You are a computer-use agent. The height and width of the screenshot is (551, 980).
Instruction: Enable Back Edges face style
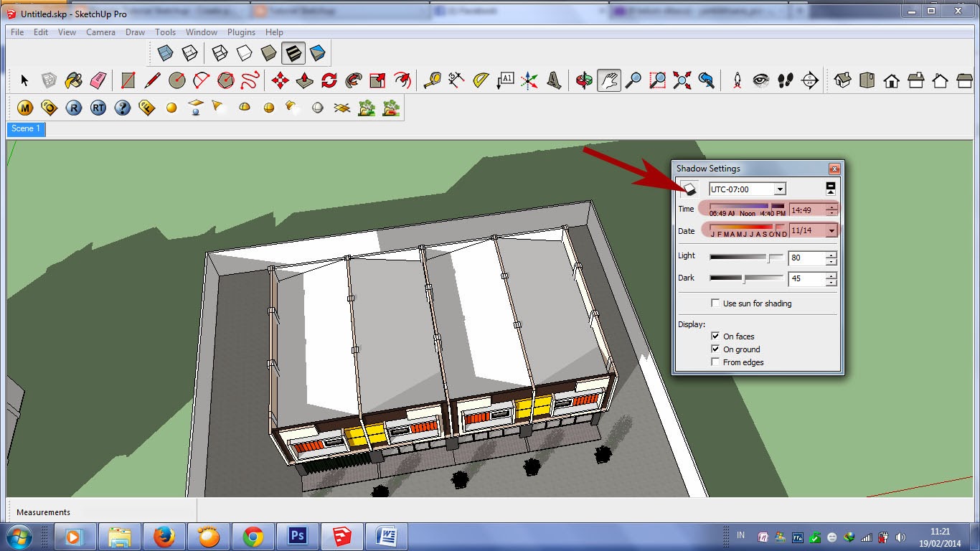[x=189, y=53]
